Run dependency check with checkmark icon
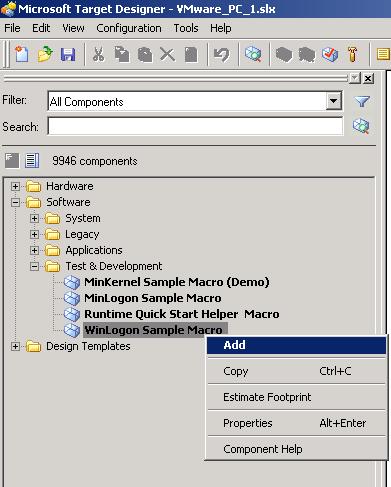The width and height of the screenshot is (391, 487). pos(330,54)
